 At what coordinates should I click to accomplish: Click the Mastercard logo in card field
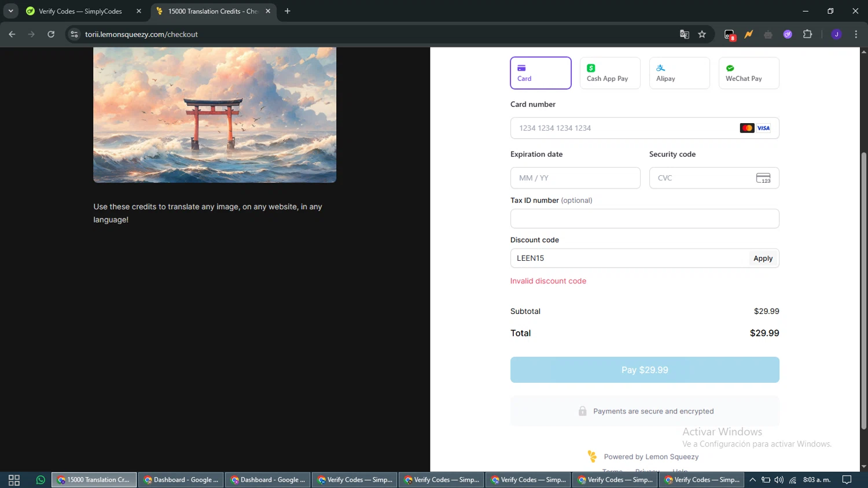(x=747, y=128)
